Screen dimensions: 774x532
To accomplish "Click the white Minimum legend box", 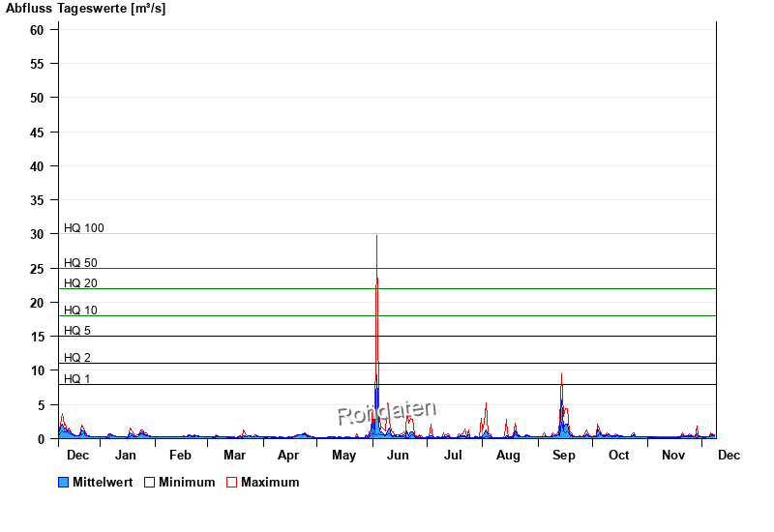I will pos(149,482).
